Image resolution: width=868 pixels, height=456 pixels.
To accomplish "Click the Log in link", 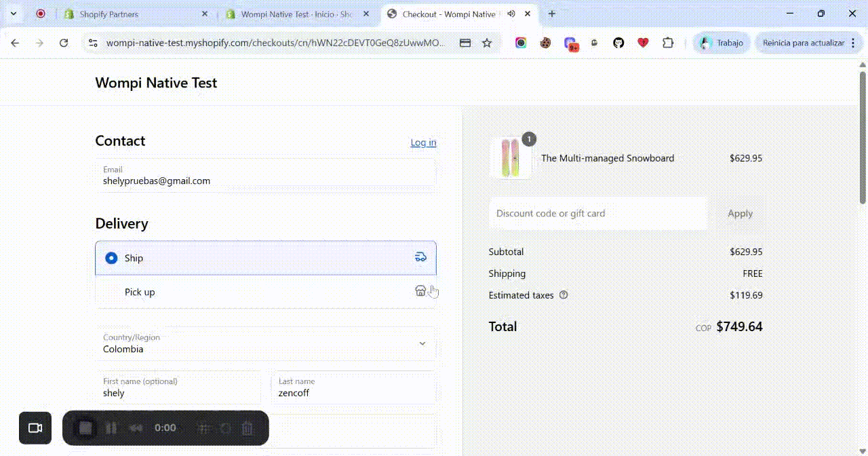I will 422,142.
